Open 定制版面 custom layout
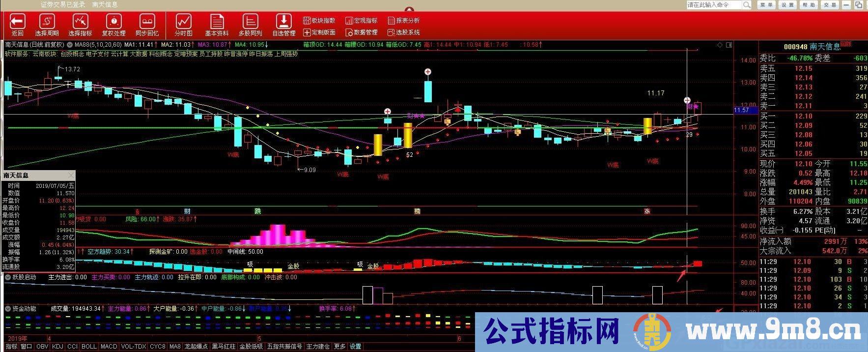Image resolution: width=868 pixels, height=352 pixels. tap(319, 32)
